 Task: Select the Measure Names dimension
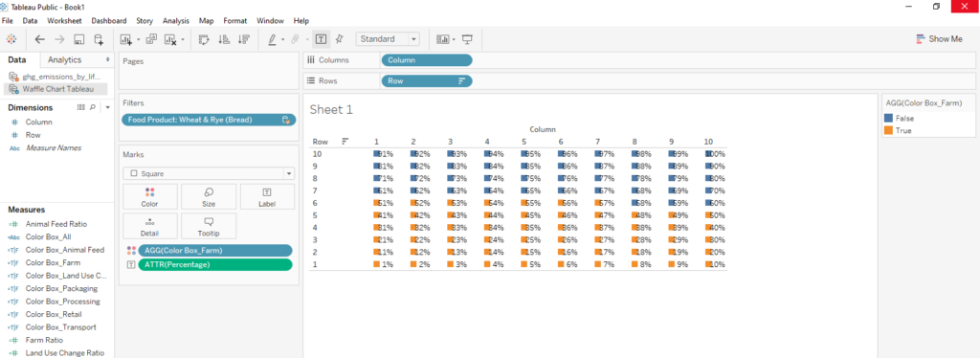click(54, 148)
